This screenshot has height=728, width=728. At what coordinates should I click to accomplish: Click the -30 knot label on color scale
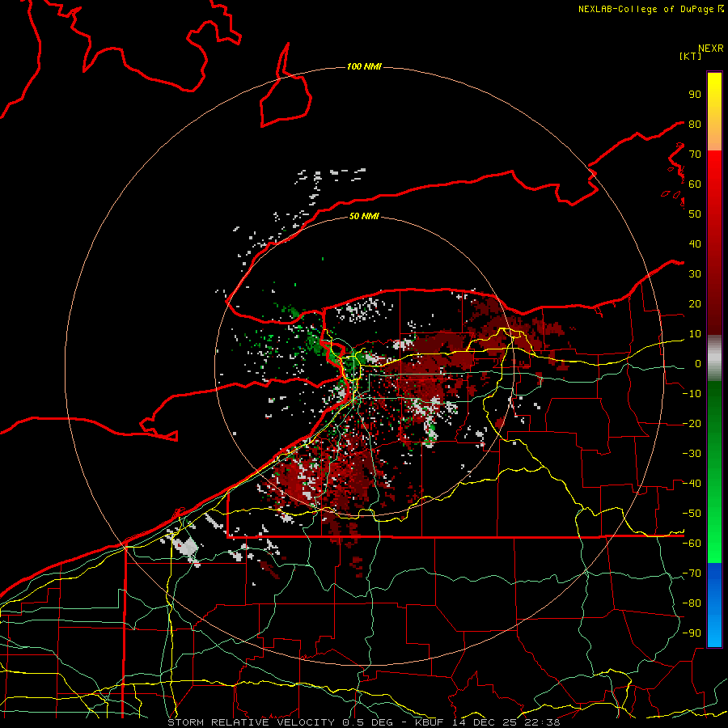click(x=692, y=454)
